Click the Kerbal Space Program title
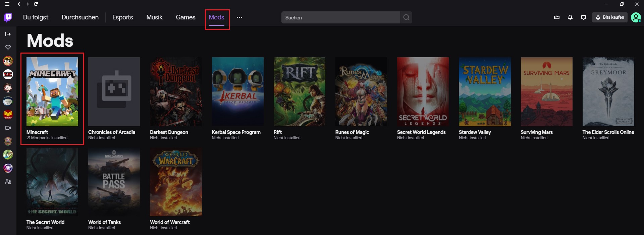The image size is (644, 235). [236, 132]
